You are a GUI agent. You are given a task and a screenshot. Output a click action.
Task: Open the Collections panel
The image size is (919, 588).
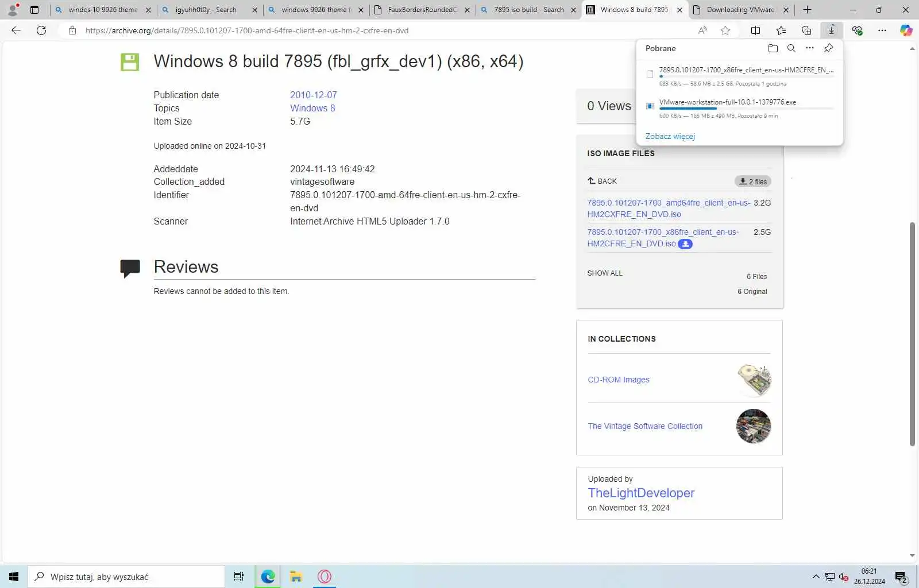806,30
